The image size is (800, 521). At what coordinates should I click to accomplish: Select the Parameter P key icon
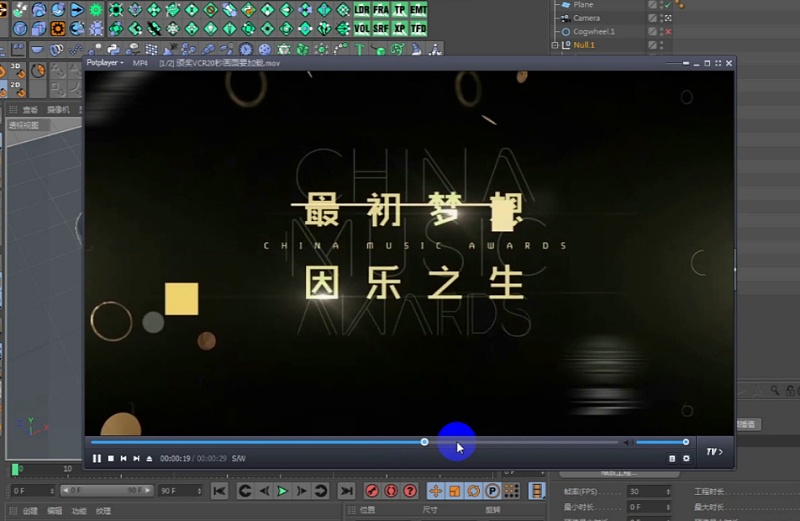tap(492, 491)
